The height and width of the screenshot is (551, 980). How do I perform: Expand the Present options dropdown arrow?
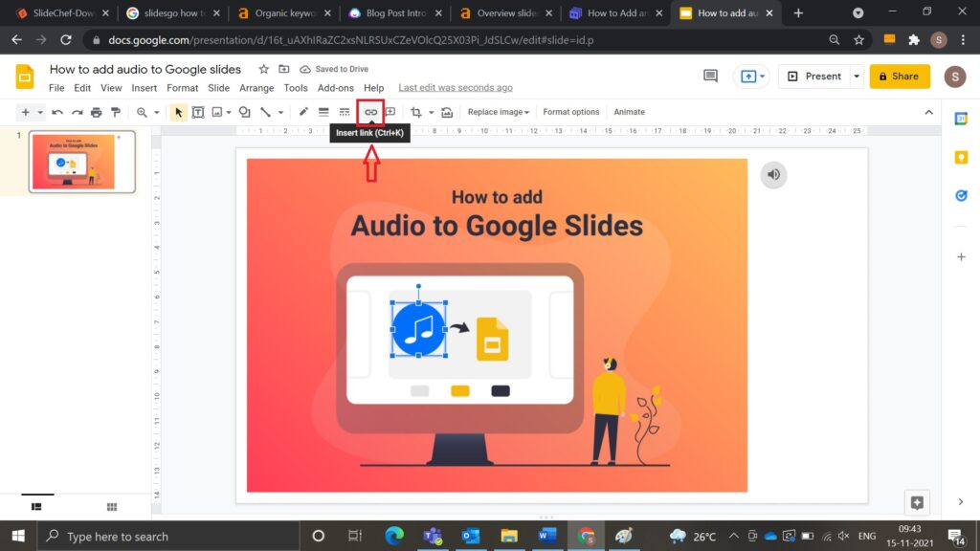point(857,77)
